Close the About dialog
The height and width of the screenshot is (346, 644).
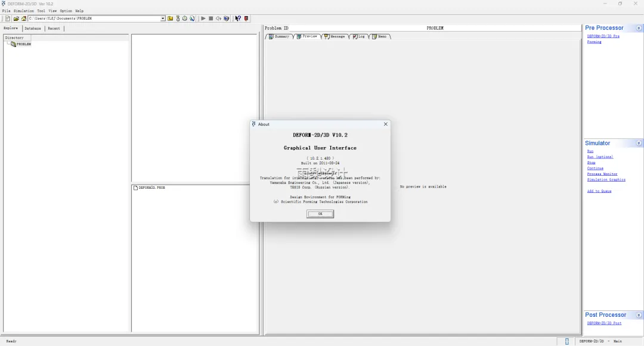[x=385, y=124]
